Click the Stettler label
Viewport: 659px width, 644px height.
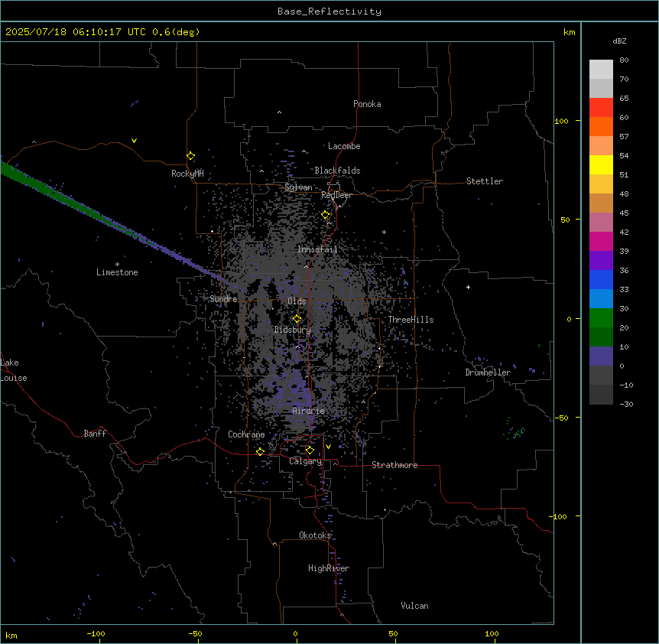click(x=485, y=181)
